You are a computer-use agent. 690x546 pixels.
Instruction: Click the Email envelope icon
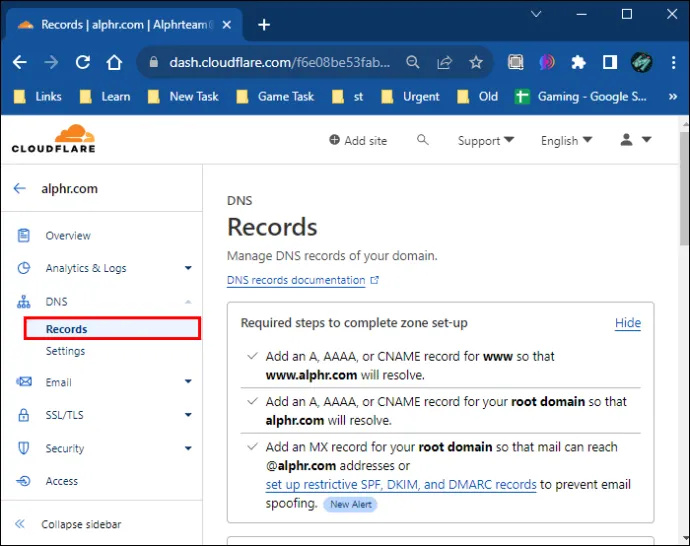(x=24, y=381)
